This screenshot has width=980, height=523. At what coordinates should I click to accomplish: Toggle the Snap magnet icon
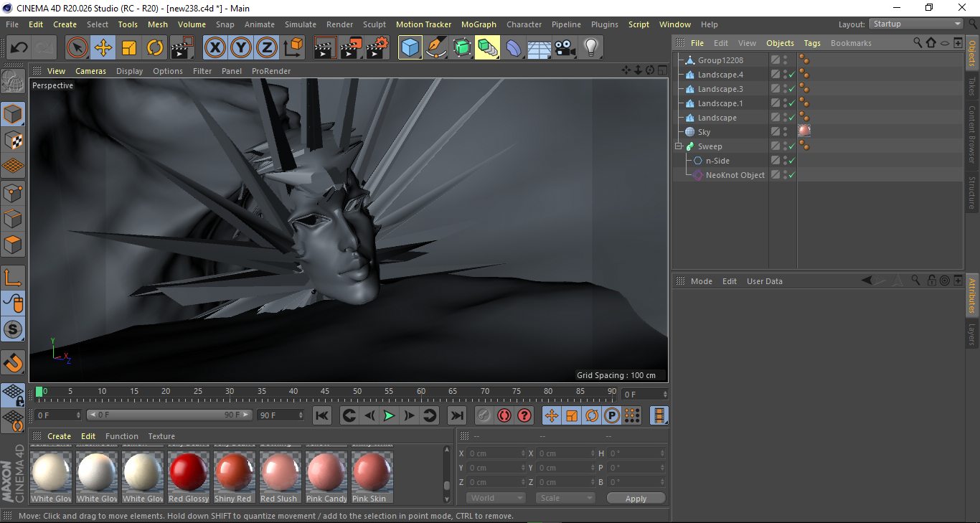tap(13, 362)
